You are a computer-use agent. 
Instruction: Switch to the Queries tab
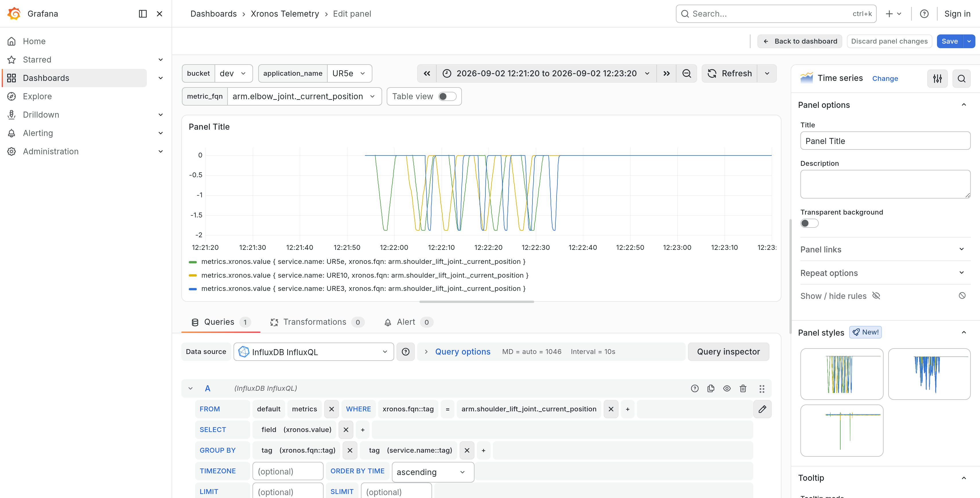pos(221,322)
